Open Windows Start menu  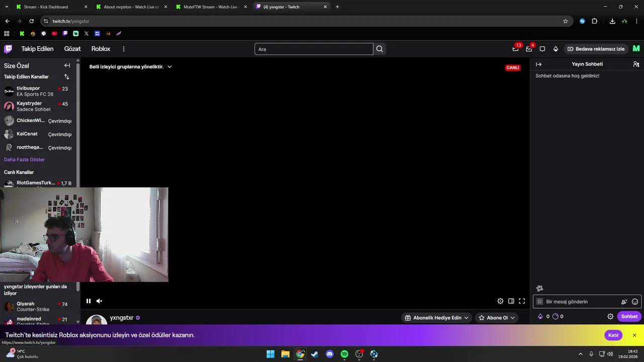point(270,354)
